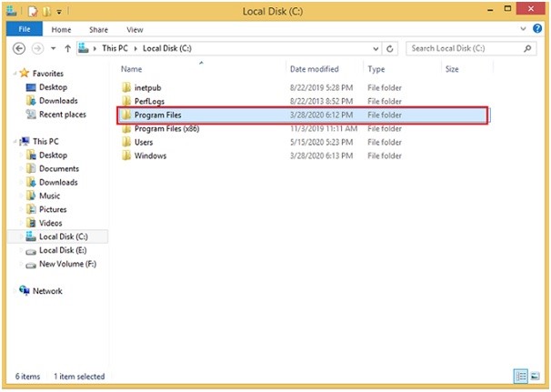Sort by the Date modified column
This screenshot has height=392, width=551.
coord(314,69)
